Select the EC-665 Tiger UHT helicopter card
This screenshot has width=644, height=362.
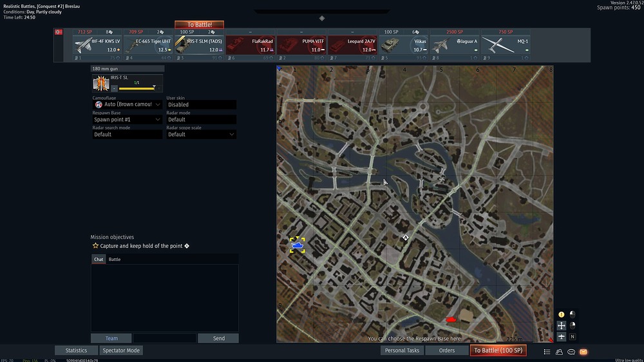(148, 45)
